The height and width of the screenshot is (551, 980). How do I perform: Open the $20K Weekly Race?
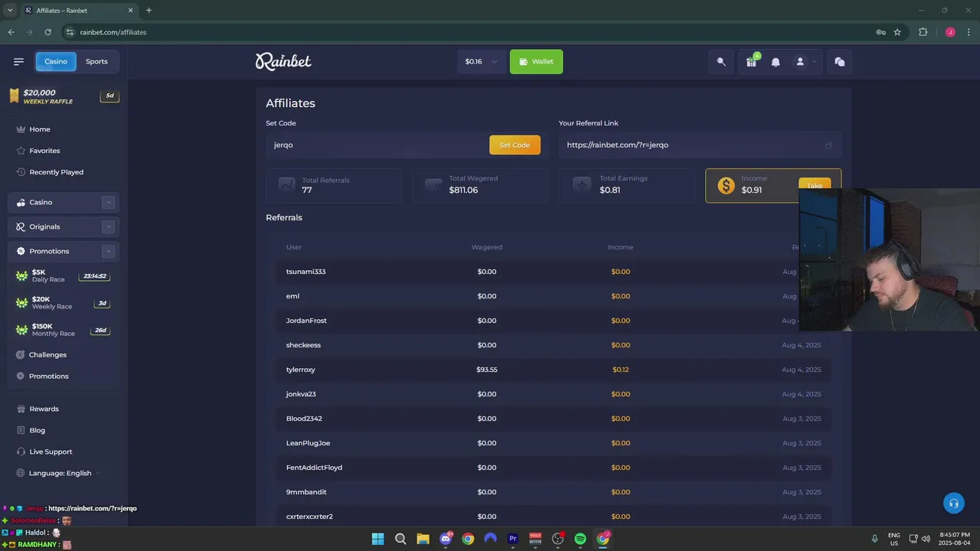tap(64, 303)
